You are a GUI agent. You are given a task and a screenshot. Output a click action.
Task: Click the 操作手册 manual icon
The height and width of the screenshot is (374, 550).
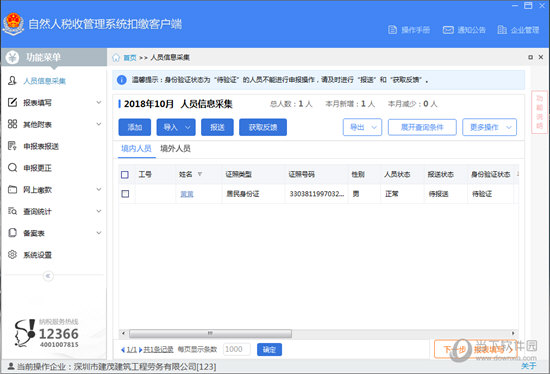393,30
